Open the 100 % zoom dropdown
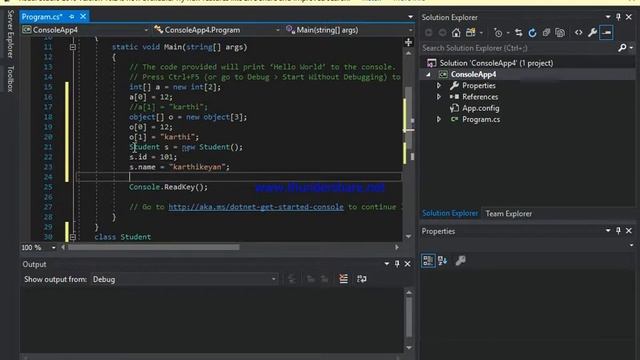The height and width of the screenshot is (360, 640). (x=53, y=247)
